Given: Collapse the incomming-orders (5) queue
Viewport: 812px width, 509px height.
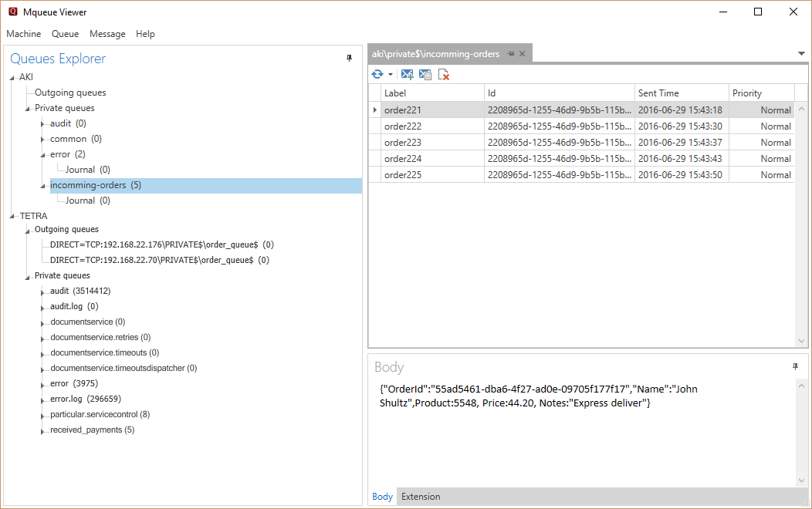Looking at the screenshot, I should point(43,186).
